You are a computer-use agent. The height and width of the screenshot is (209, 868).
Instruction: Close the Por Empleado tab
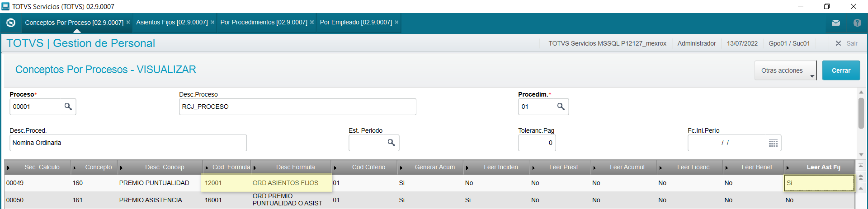(x=396, y=22)
